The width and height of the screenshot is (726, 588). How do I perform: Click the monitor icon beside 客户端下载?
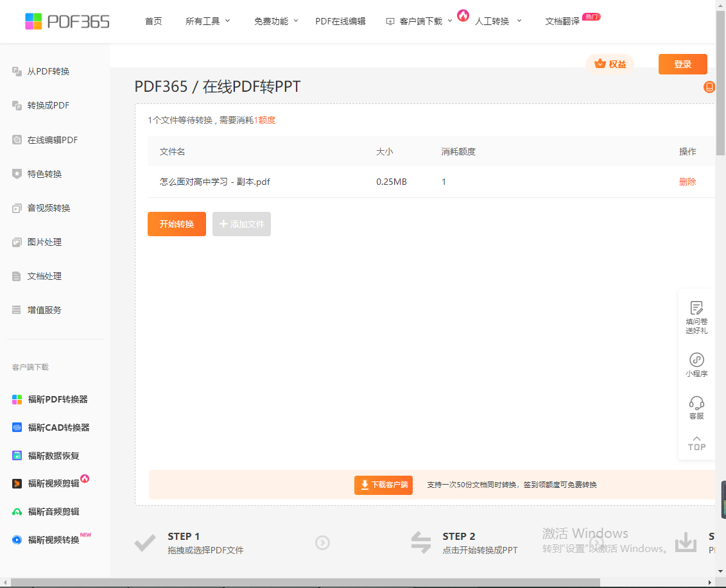tap(390, 21)
